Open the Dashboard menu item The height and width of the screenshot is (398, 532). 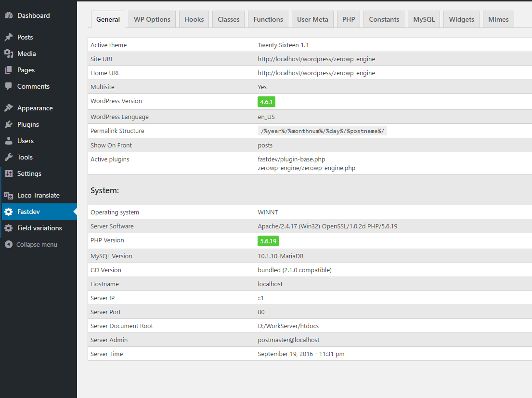(x=34, y=15)
